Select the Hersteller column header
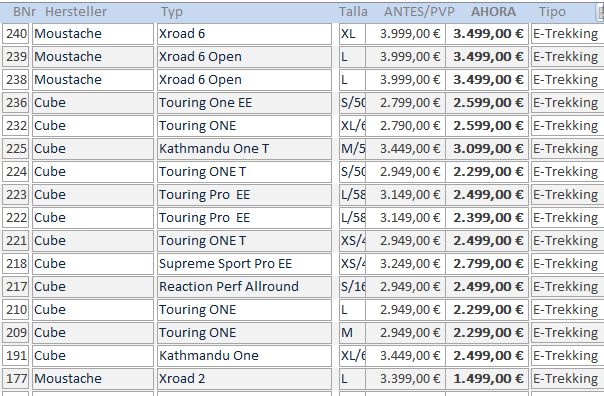The image size is (604, 396). tap(76, 12)
